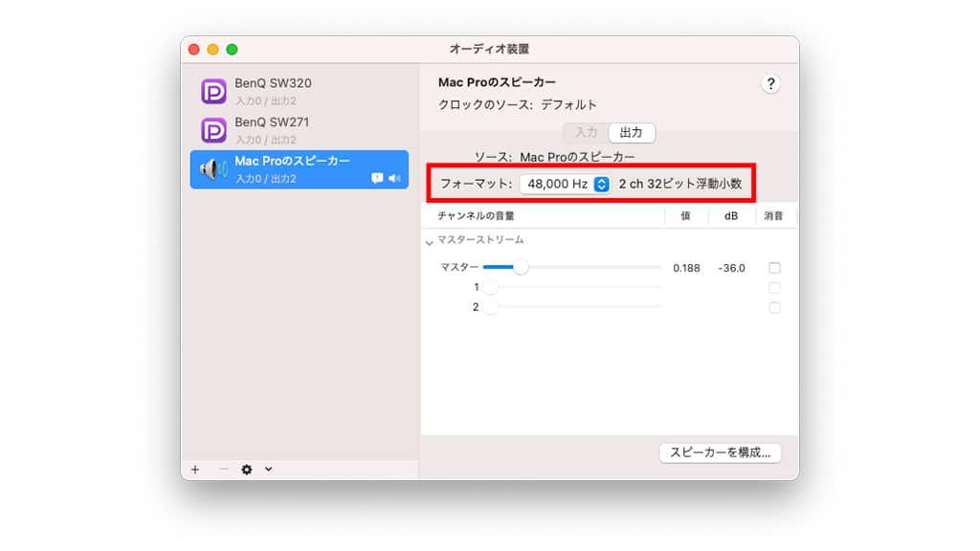Select the BenQ SW320 device icon
This screenshot has width=980, height=551.
(x=213, y=91)
